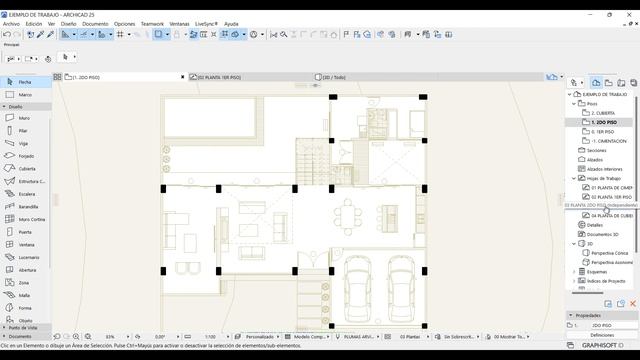Viewport: 640px width, 360px height.
Task: Select the Marco marquee tool
Action: point(25,95)
